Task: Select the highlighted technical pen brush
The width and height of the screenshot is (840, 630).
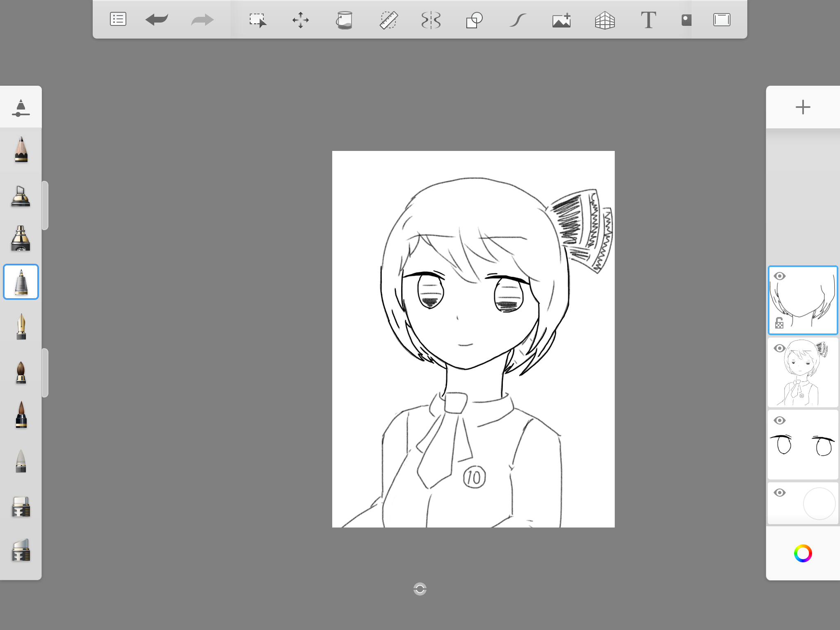Action: 21,282
